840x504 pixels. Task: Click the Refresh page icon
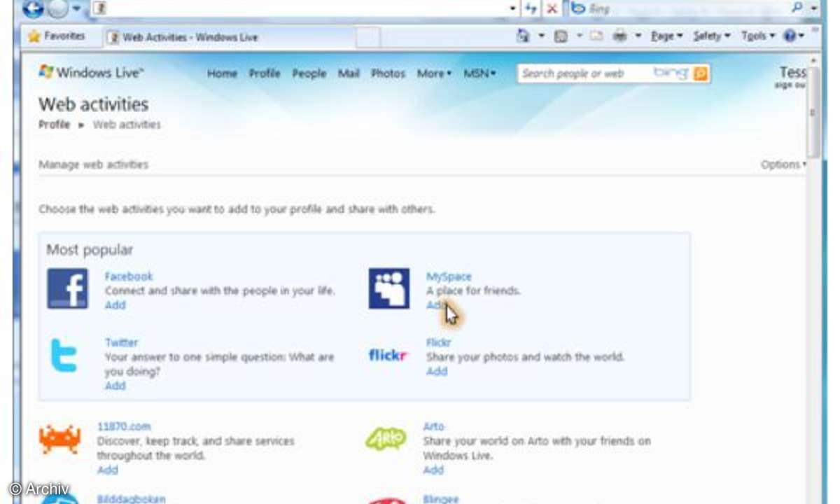tap(532, 8)
